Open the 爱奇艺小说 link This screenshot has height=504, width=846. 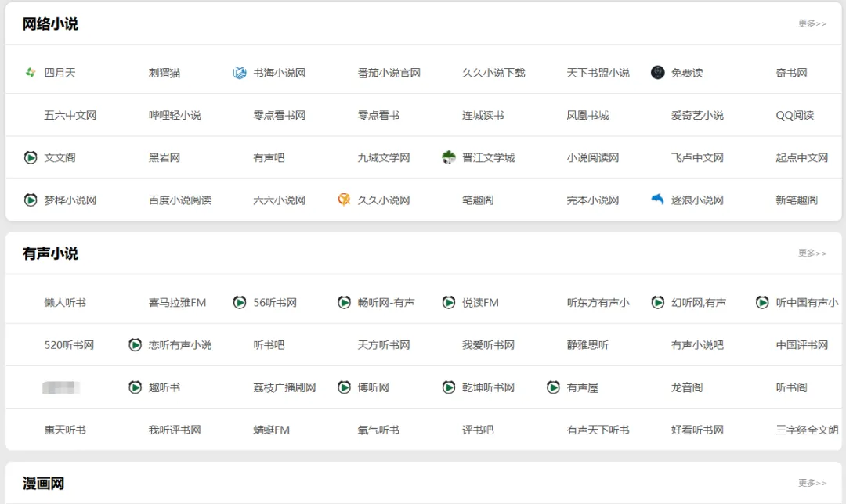point(698,115)
